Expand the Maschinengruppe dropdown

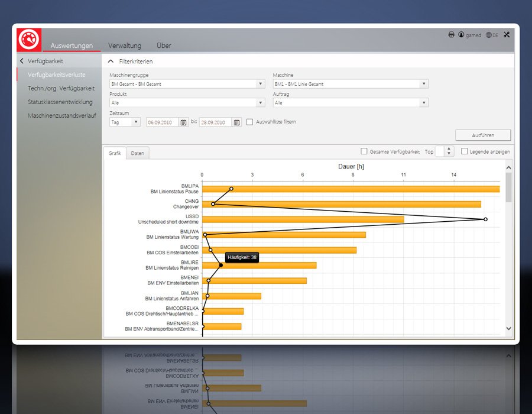coord(260,84)
